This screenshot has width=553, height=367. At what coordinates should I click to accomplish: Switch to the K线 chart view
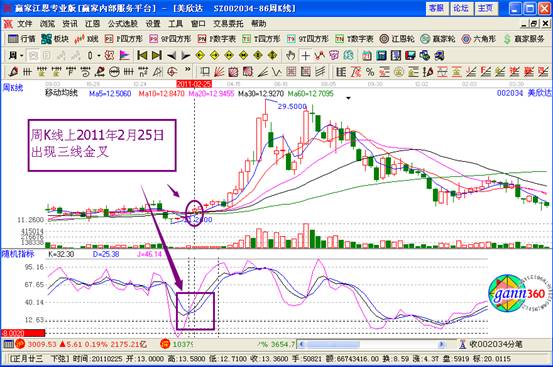[x=86, y=39]
